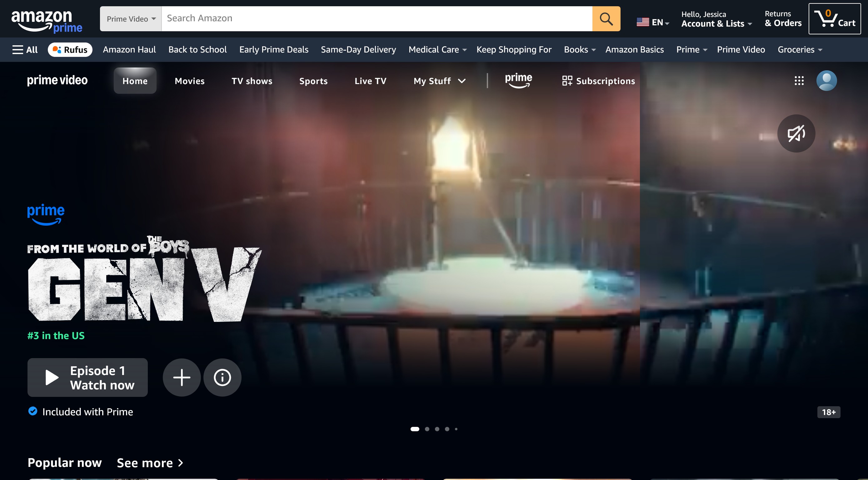The height and width of the screenshot is (480, 868).
Task: Open Prime Video link in nav bar
Action: point(741,50)
